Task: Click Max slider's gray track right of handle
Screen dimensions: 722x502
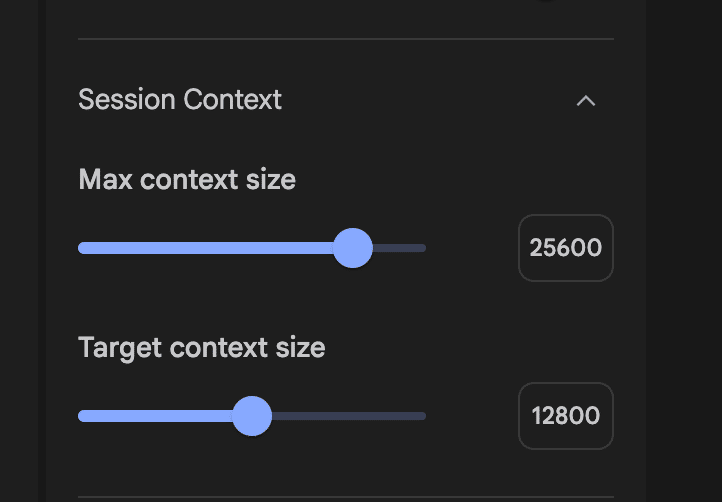Action: (x=400, y=248)
